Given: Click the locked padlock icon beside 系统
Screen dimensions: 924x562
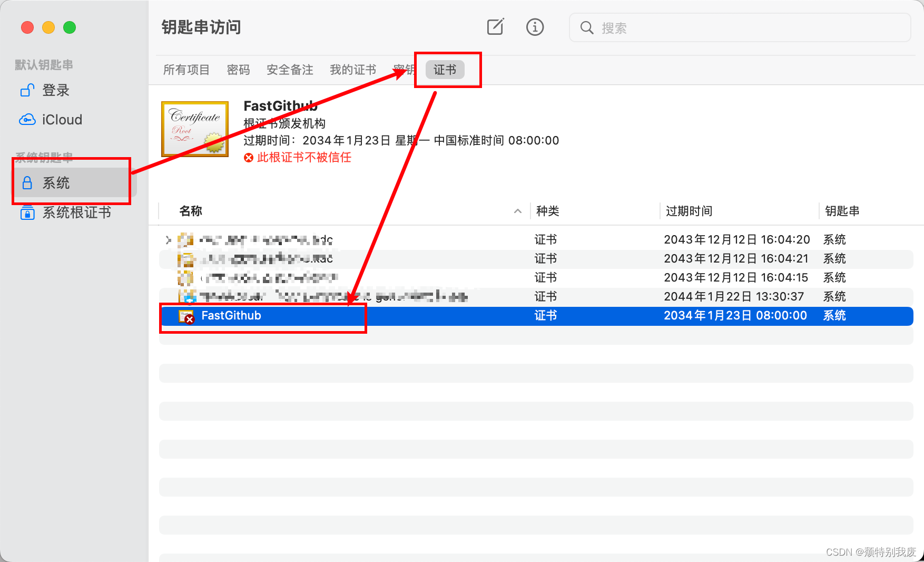Looking at the screenshot, I should pos(26,182).
